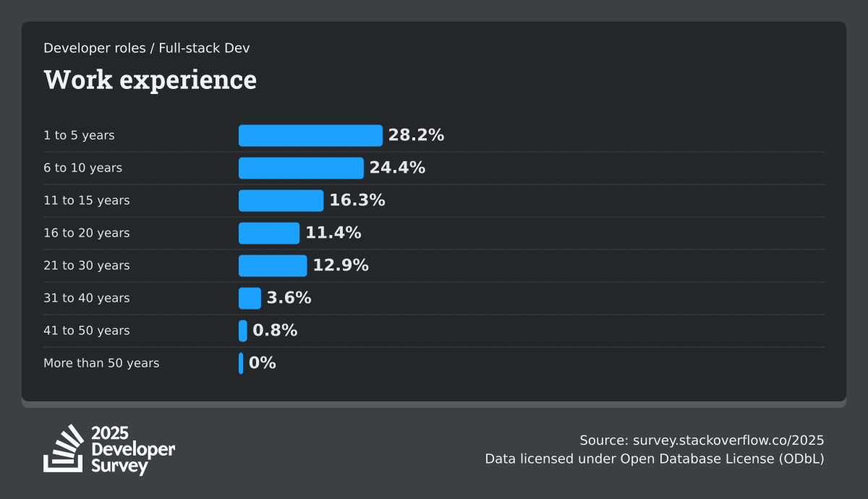Click the "11 to 15 years" bar
This screenshot has height=499, width=868.
281,200
